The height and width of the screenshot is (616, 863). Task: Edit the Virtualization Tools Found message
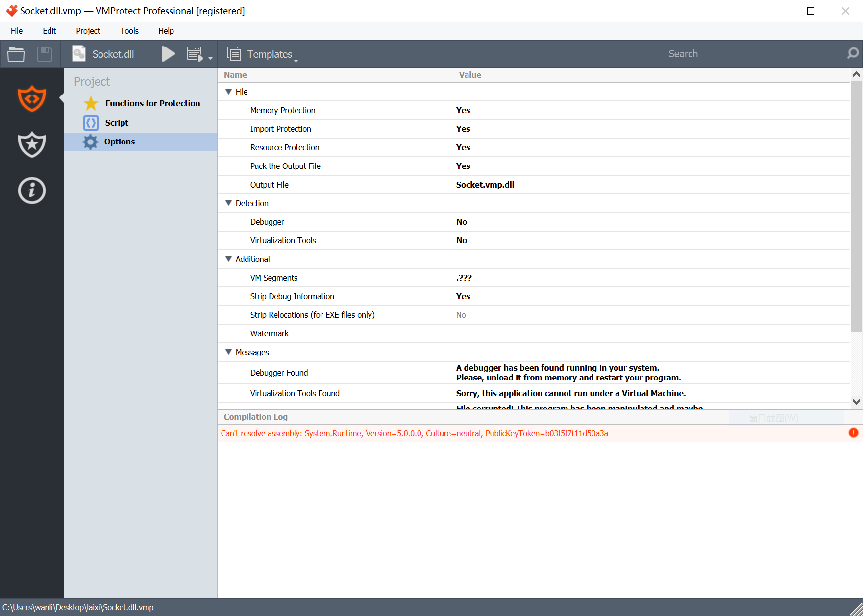click(571, 393)
